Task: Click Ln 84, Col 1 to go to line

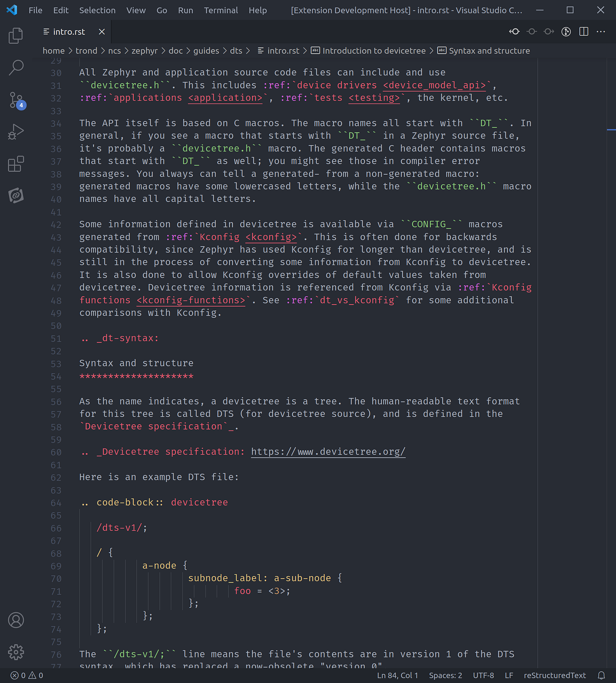Action: pyautogui.click(x=398, y=675)
